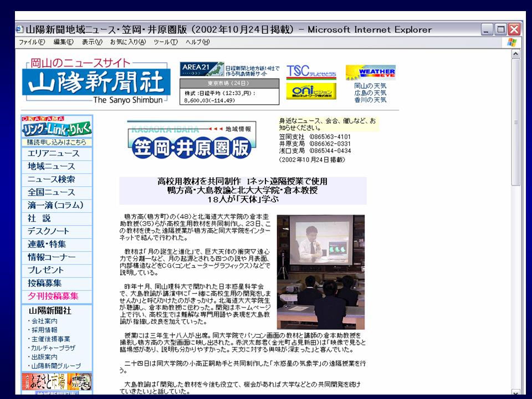
Task: Follow the 岡山の天気 weather link
Action: 370,86
